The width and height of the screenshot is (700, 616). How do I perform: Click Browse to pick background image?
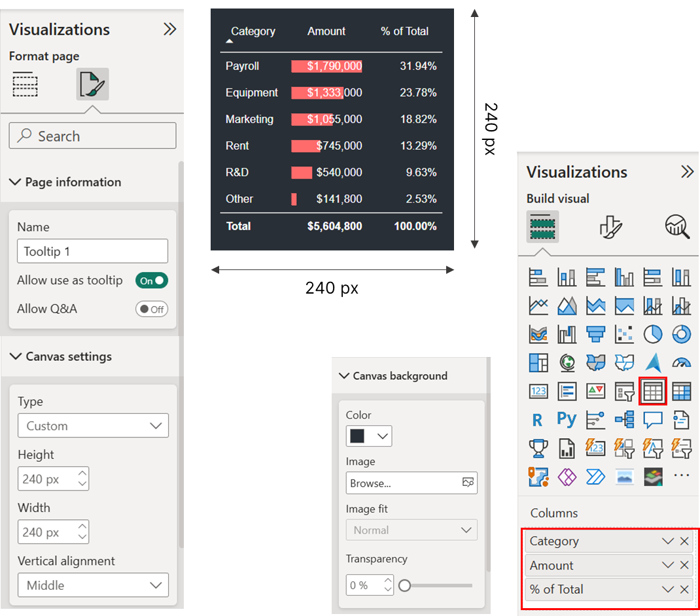pos(411,483)
